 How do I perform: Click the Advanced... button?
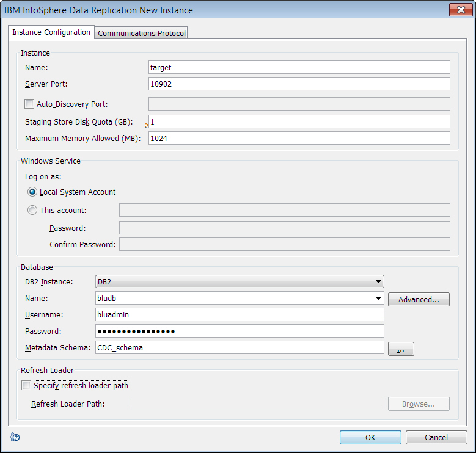[x=419, y=300]
